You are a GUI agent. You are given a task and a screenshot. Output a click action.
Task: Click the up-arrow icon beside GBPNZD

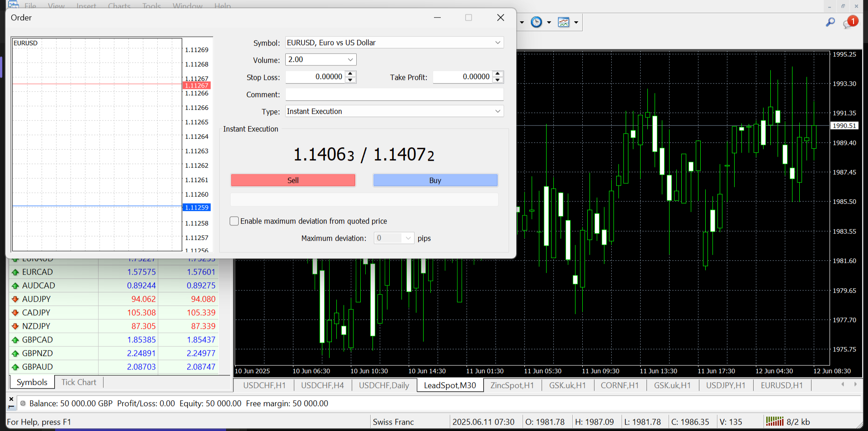tap(15, 353)
